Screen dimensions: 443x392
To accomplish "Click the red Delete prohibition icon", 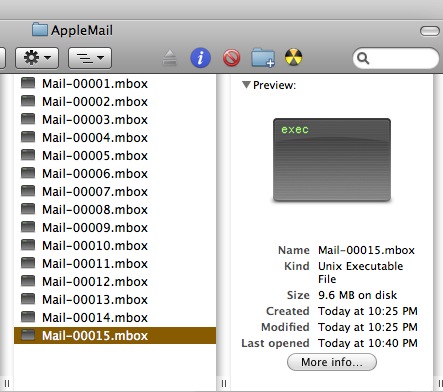I will coord(232,58).
